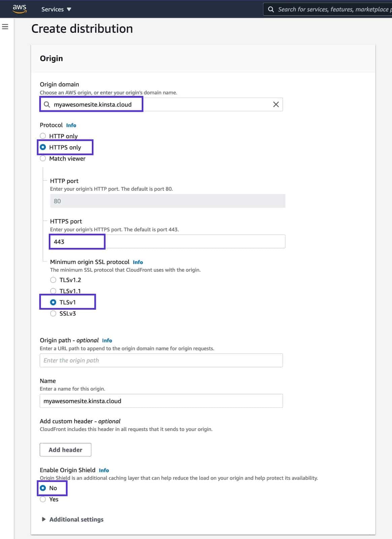Click the search magnifier in the top bar
This screenshot has width=392, height=539.
point(271,9)
